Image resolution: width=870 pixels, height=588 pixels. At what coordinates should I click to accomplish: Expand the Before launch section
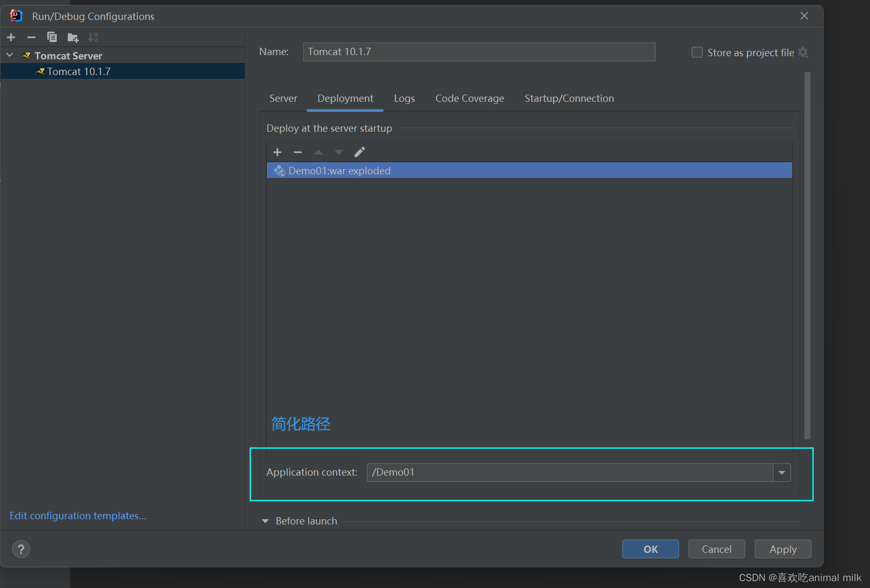(x=265, y=520)
